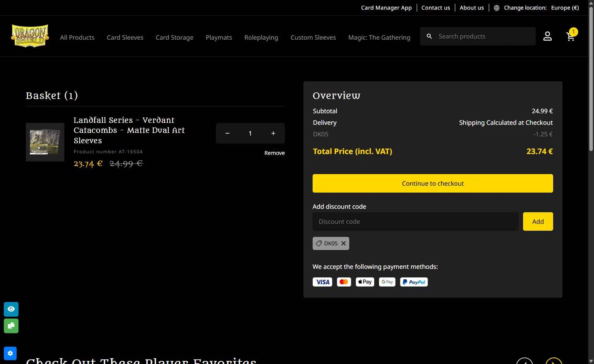
Task: Open Card Manager App link
Action: (x=386, y=8)
